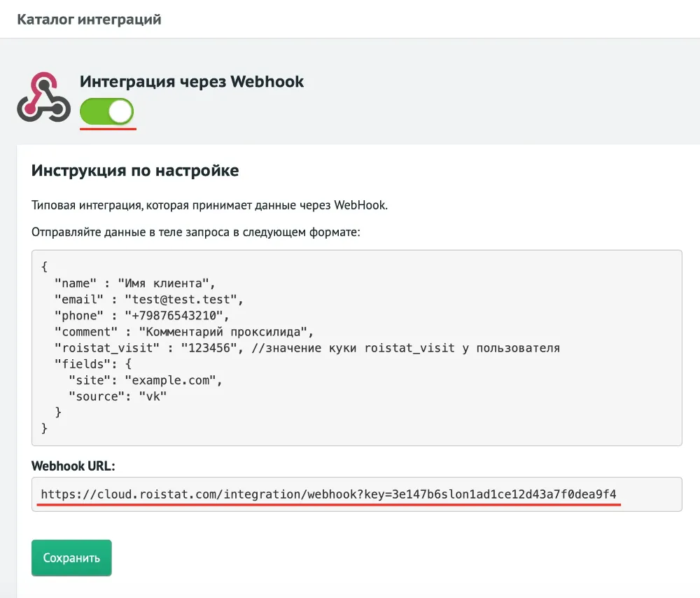
Task: Click the Инструкция по настройке heading
Action: click(135, 171)
